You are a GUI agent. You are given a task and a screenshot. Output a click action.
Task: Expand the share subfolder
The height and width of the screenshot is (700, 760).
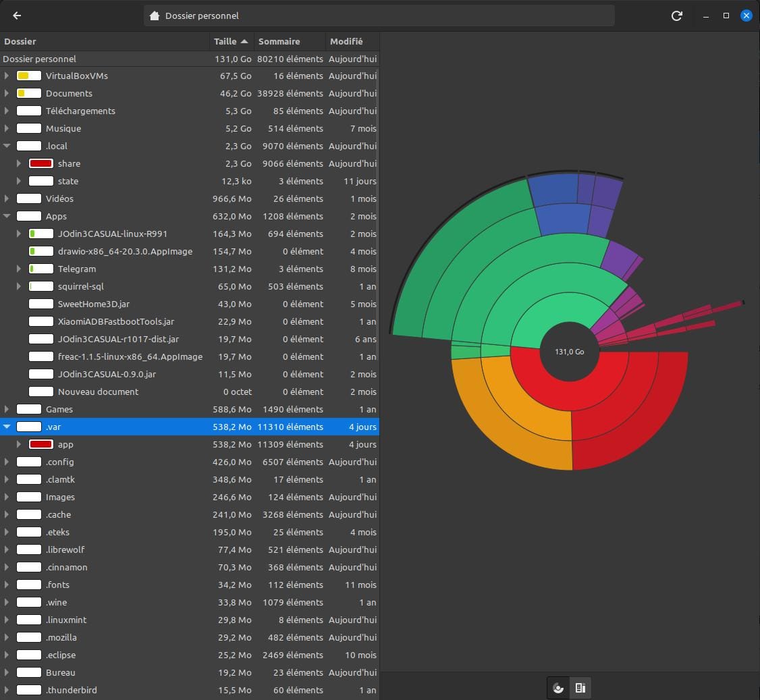[18, 163]
